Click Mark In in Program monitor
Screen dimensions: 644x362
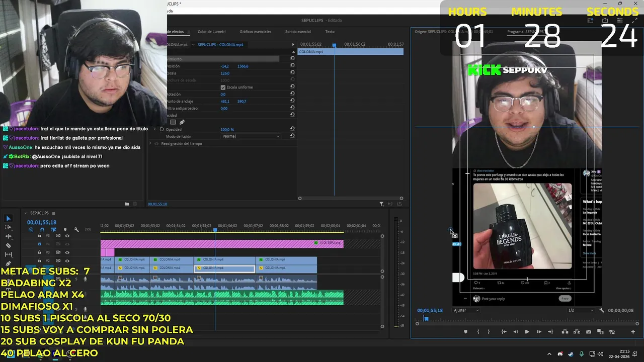(478, 332)
